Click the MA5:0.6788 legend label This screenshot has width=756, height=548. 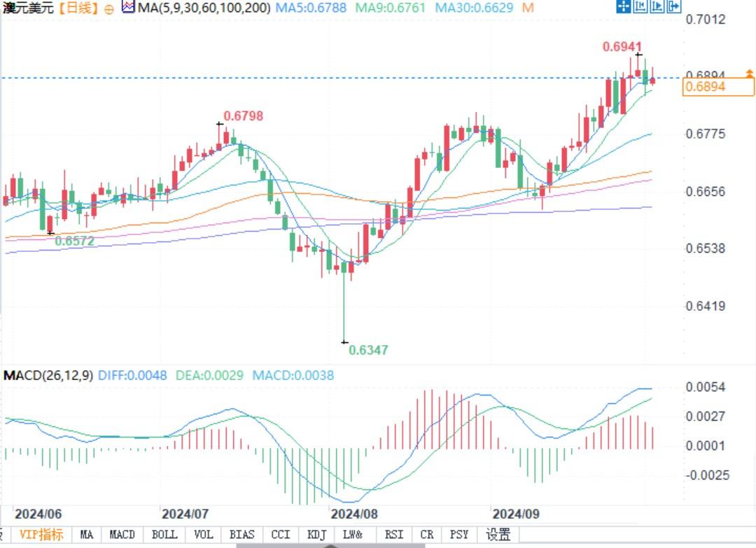pos(311,8)
